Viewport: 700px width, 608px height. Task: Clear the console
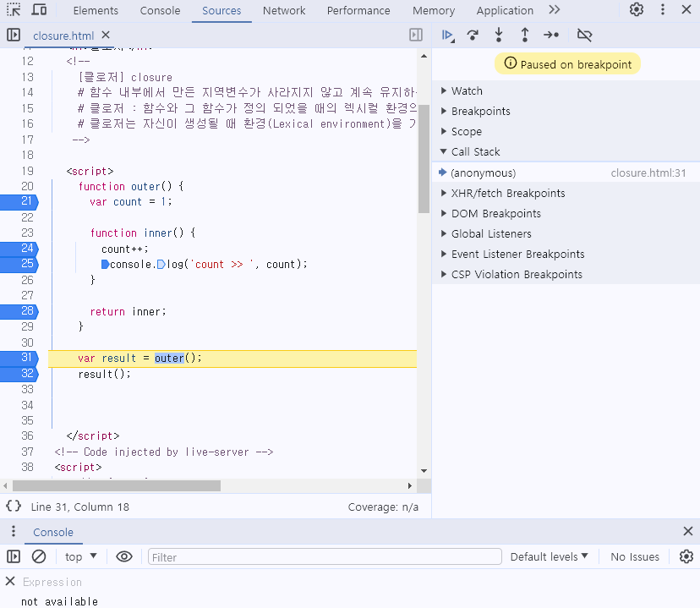coord(39,556)
